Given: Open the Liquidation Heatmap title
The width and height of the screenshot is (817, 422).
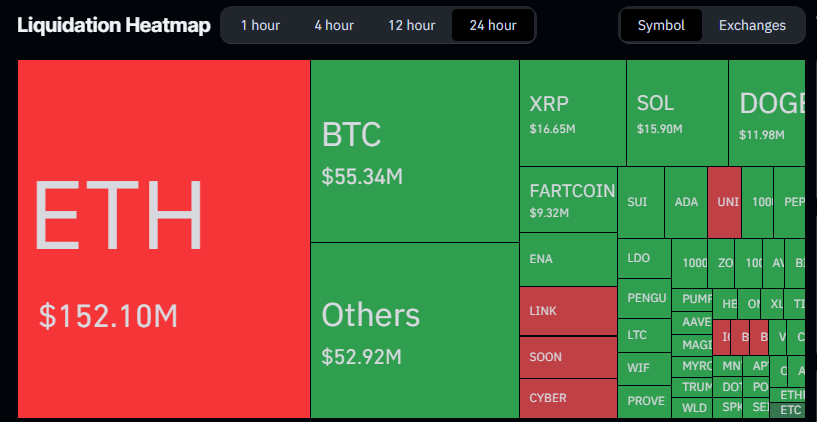Looking at the screenshot, I should click(114, 25).
